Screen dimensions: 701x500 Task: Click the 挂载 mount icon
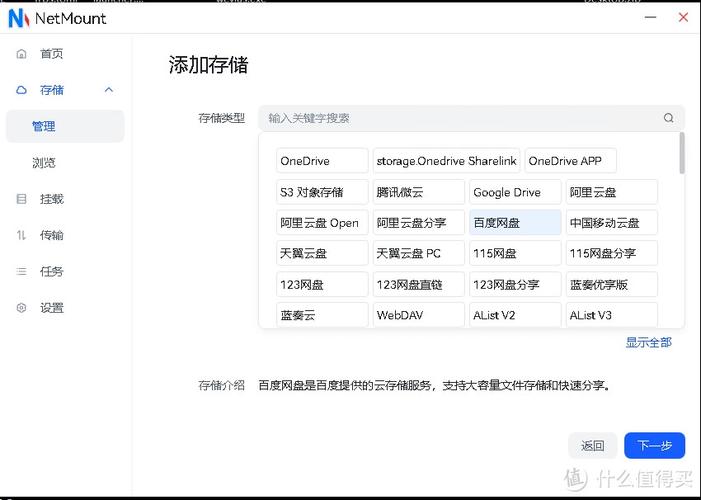(21, 199)
